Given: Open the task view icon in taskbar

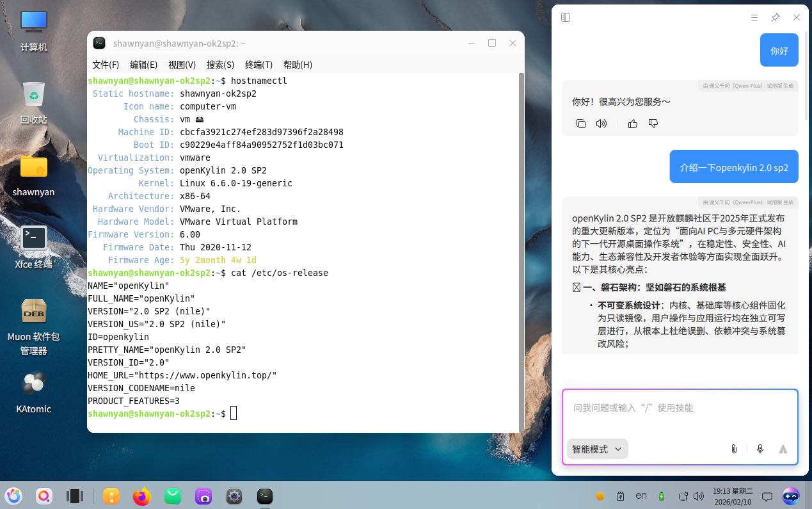Looking at the screenshot, I should [x=75, y=496].
